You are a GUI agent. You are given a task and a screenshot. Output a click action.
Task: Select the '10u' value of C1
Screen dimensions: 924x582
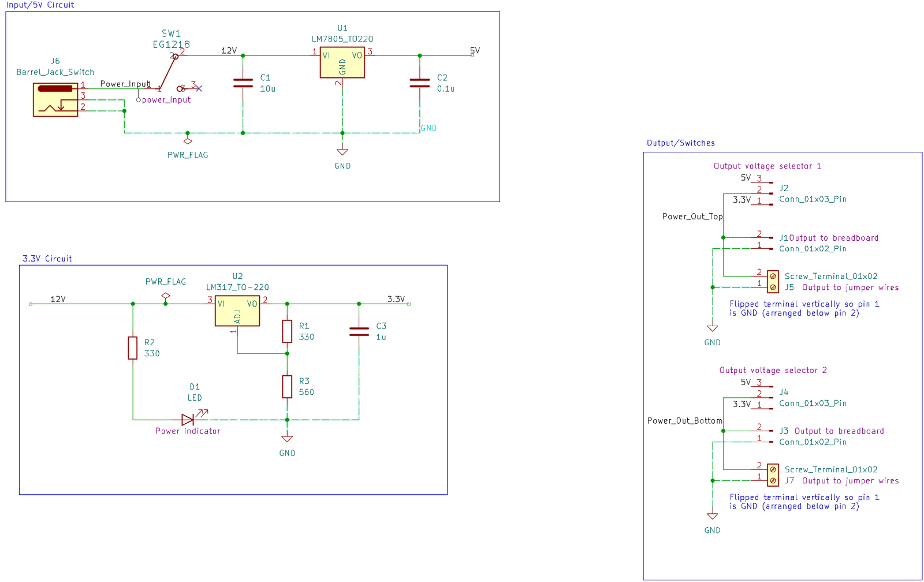pyautogui.click(x=268, y=89)
